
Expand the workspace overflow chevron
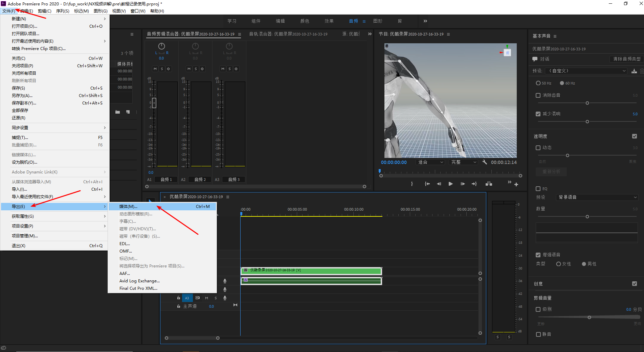(425, 21)
